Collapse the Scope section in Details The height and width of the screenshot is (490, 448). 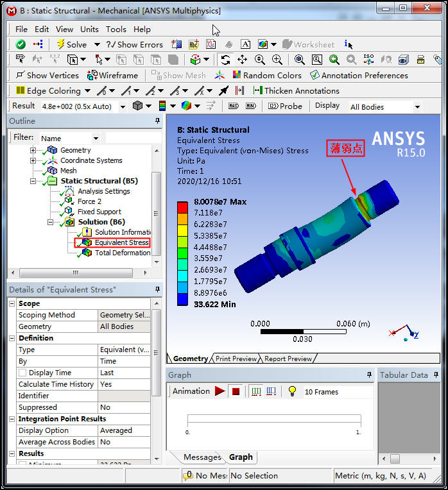[12, 303]
